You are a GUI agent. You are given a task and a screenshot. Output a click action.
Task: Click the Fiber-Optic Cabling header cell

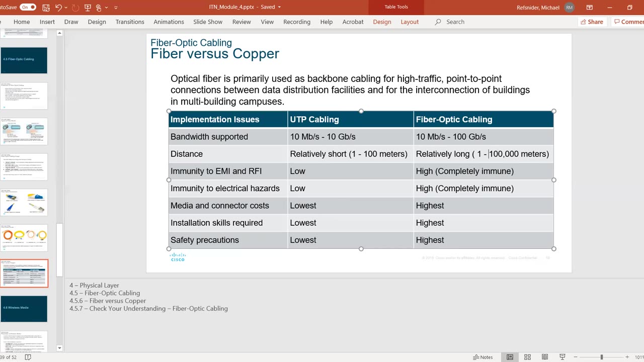coord(484,120)
